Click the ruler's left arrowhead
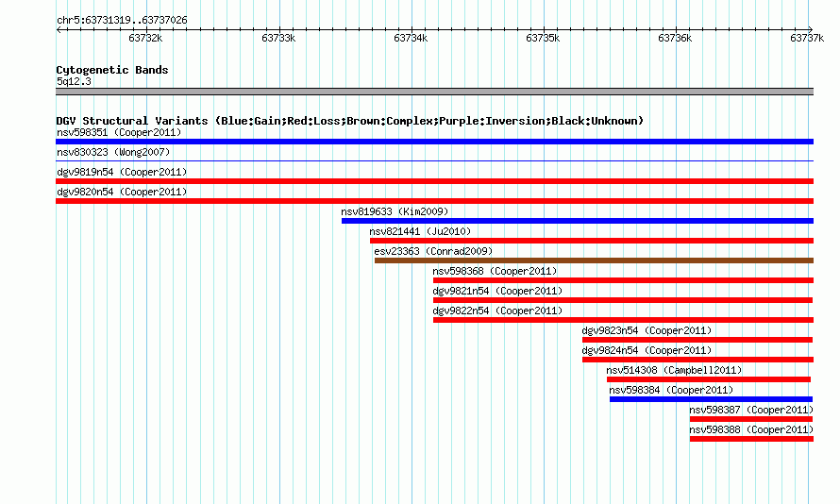Image resolution: width=840 pixels, height=504 pixels. [59, 29]
